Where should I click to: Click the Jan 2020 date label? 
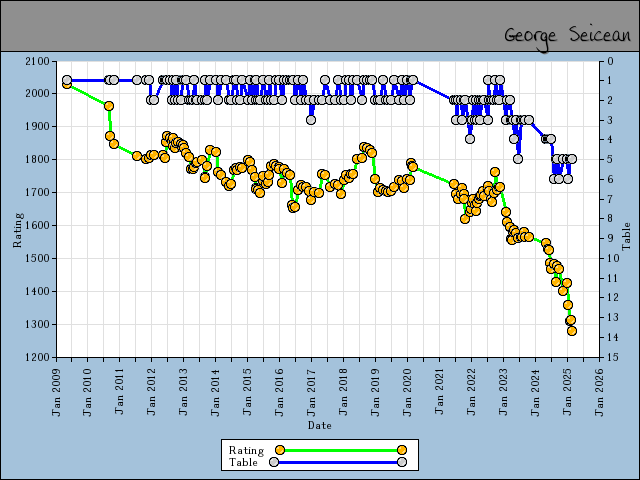[407, 393]
